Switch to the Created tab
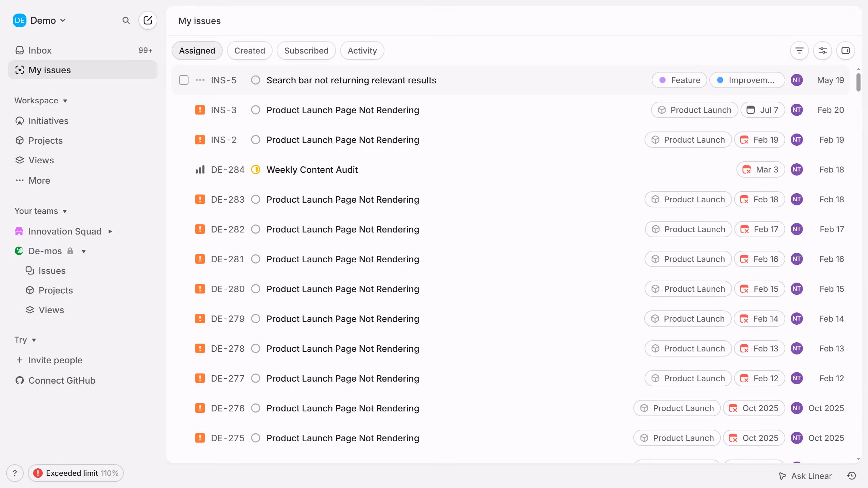The height and width of the screenshot is (488, 868). point(250,50)
